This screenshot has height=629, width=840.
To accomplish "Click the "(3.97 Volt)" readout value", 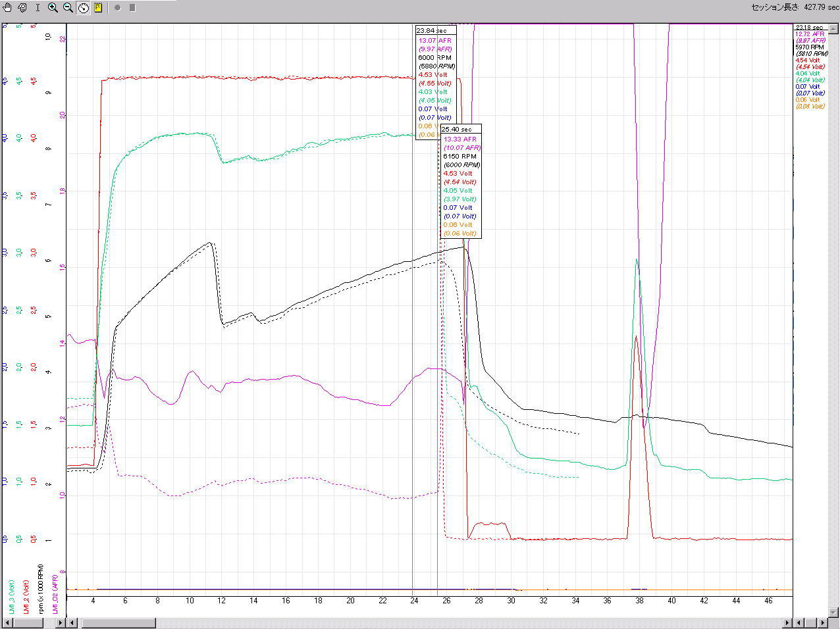I will 460,199.
